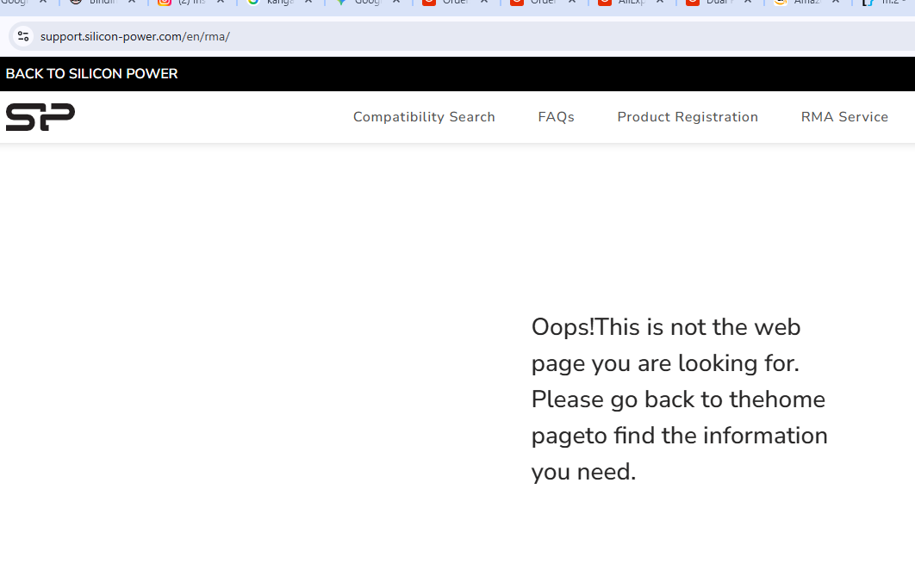915x588 pixels.
Task: Switch to the AliExpress tab
Action: click(x=626, y=3)
